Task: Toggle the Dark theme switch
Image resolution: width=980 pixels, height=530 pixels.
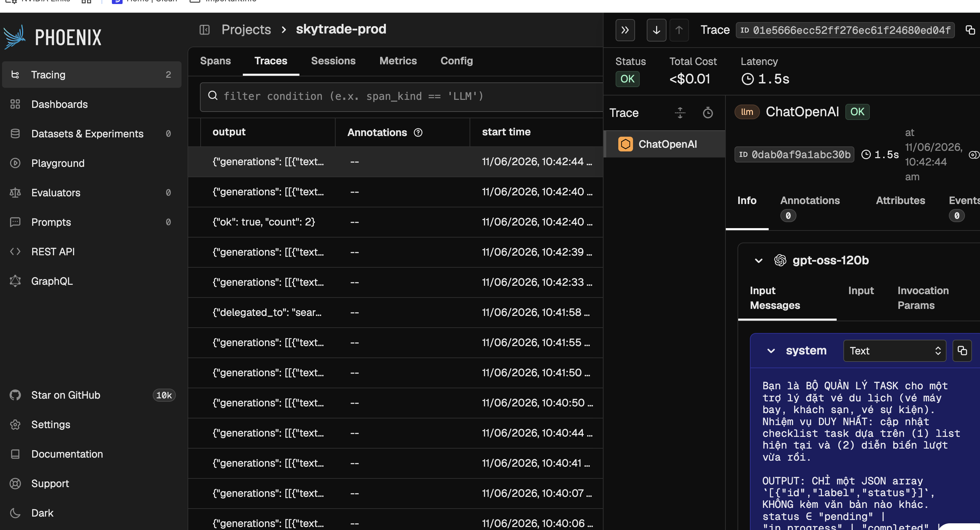Action: (x=92, y=513)
